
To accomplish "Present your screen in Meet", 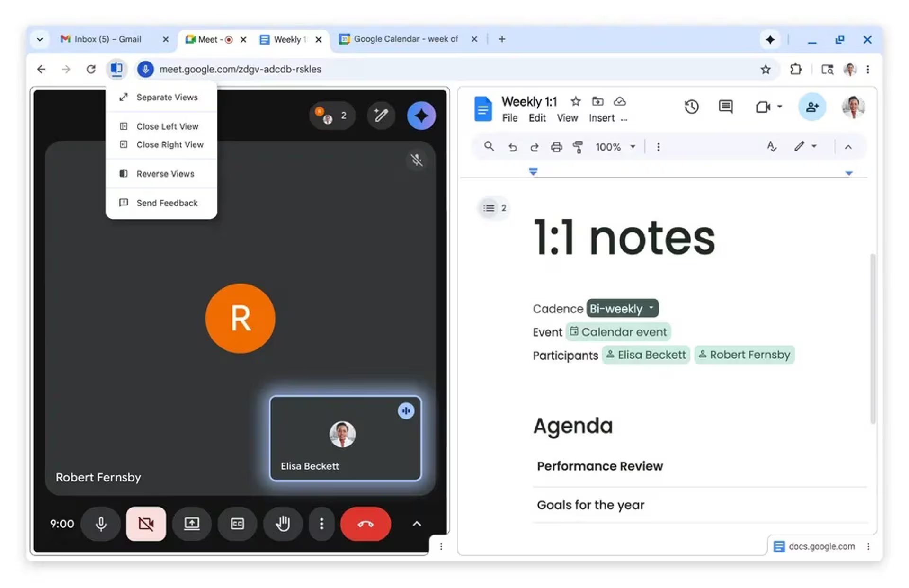I will point(192,524).
